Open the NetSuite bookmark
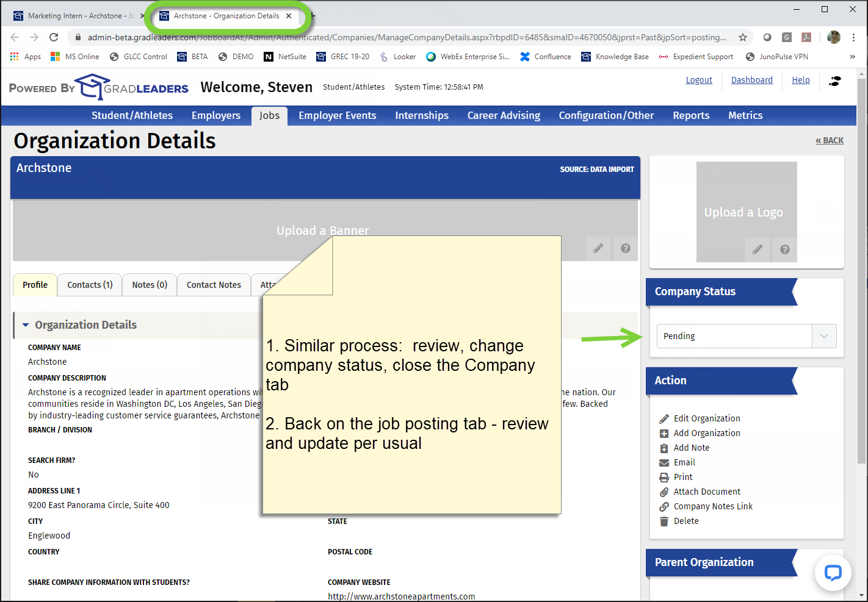This screenshot has height=602, width=868. (x=285, y=57)
